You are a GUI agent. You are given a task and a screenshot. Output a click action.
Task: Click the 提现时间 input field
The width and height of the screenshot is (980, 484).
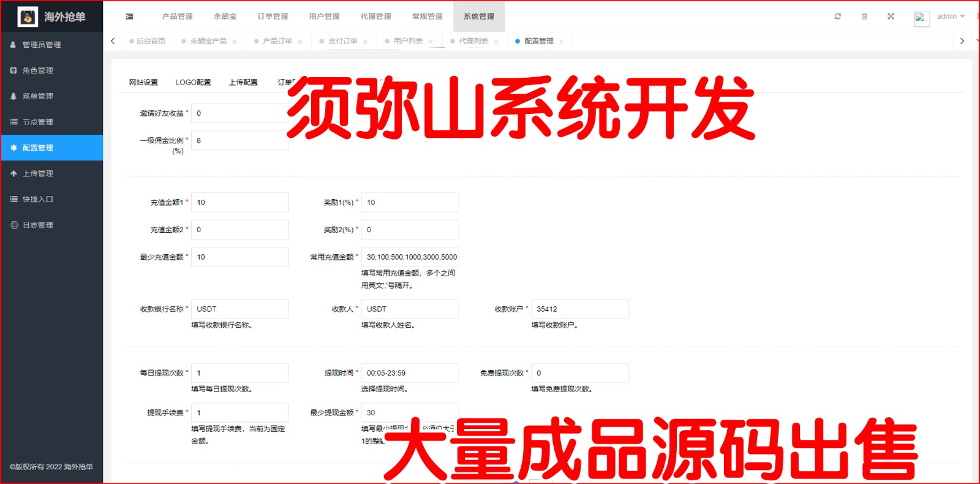(409, 373)
